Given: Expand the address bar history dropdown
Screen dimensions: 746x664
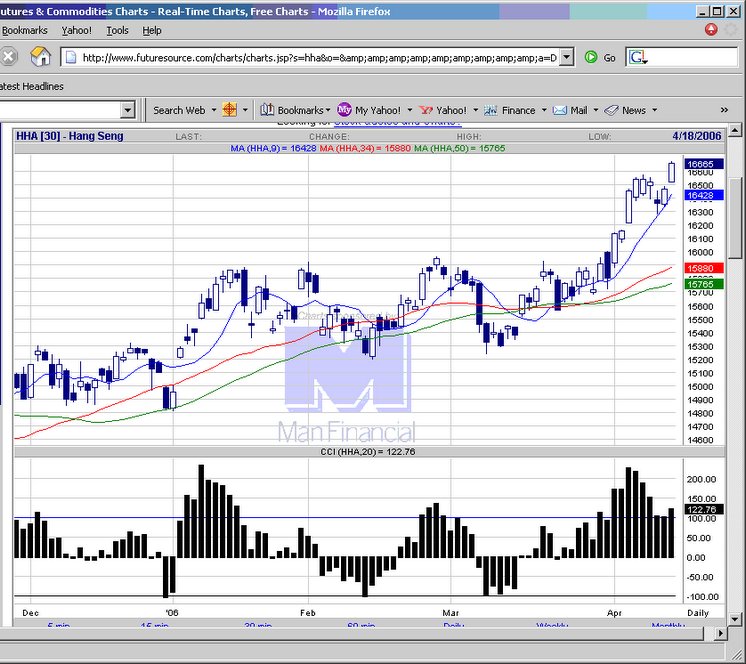Looking at the screenshot, I should pos(566,58).
